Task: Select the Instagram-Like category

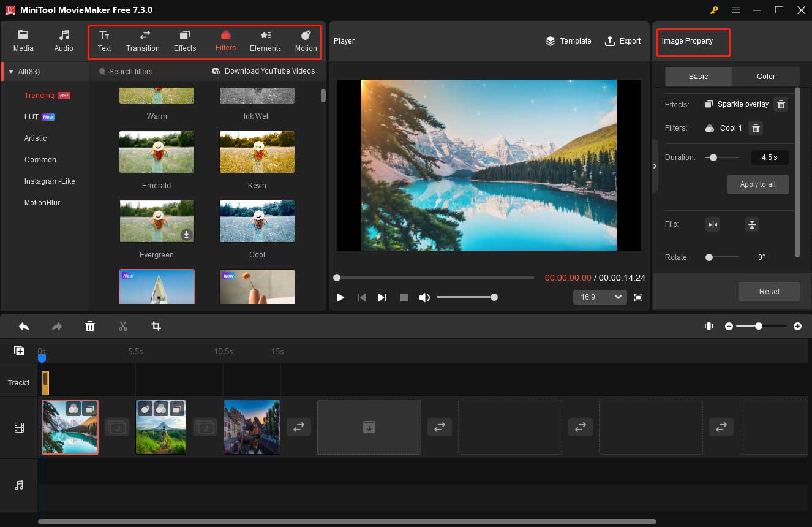Action: 50,181
